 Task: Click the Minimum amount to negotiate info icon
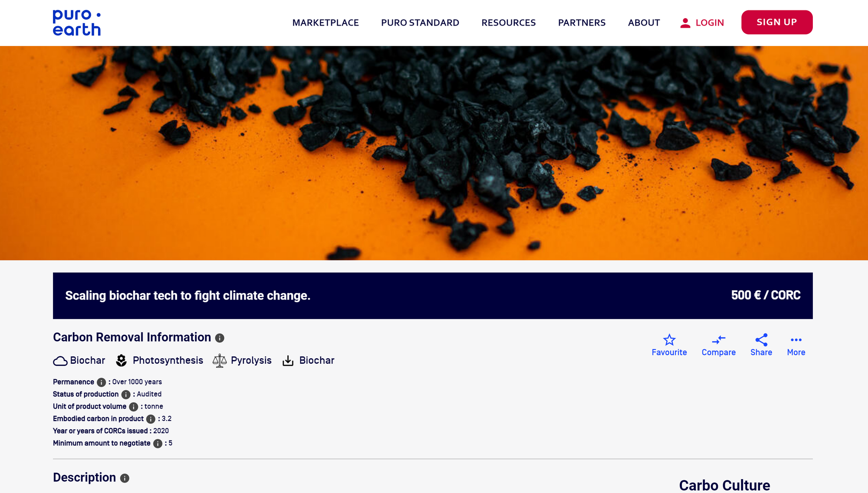(158, 444)
